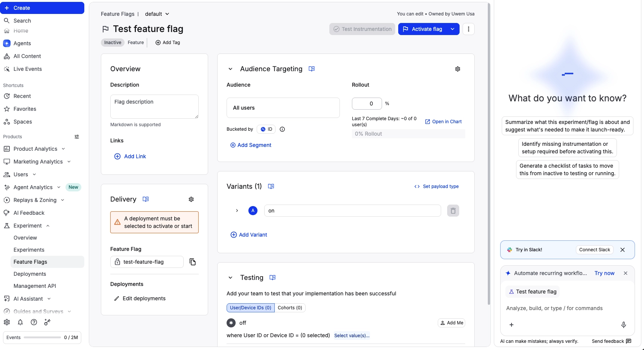Start voice input with microphone icon
This screenshot has height=350, width=644.
tap(624, 325)
